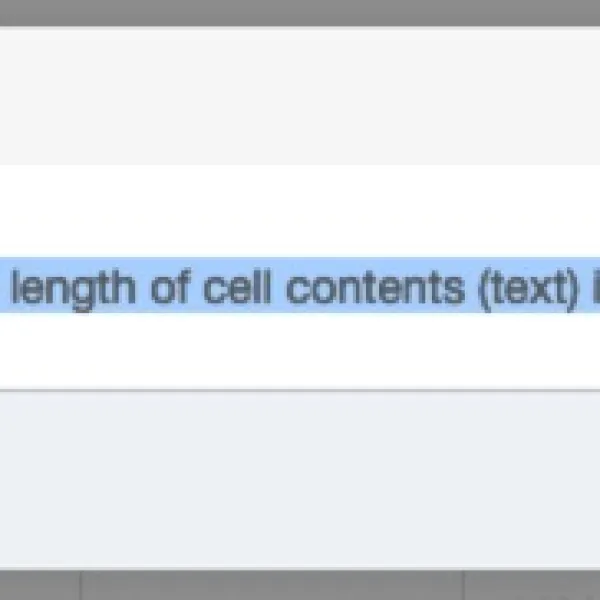Click the blue highlight left of "length"
The image size is (600, 600).
coord(5,286)
